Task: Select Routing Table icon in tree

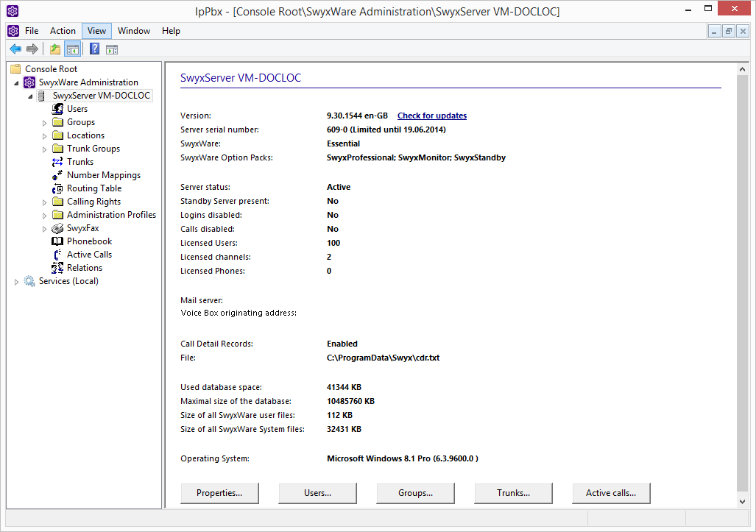Action: [x=57, y=188]
